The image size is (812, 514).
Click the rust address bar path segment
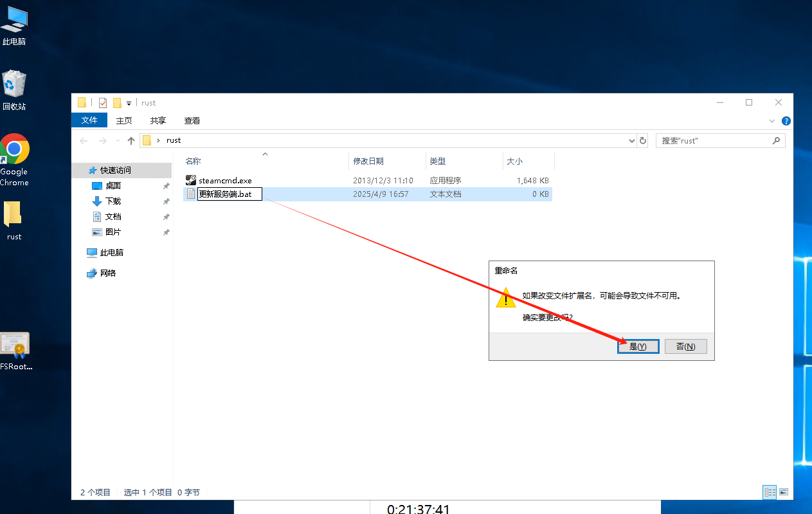(174, 140)
